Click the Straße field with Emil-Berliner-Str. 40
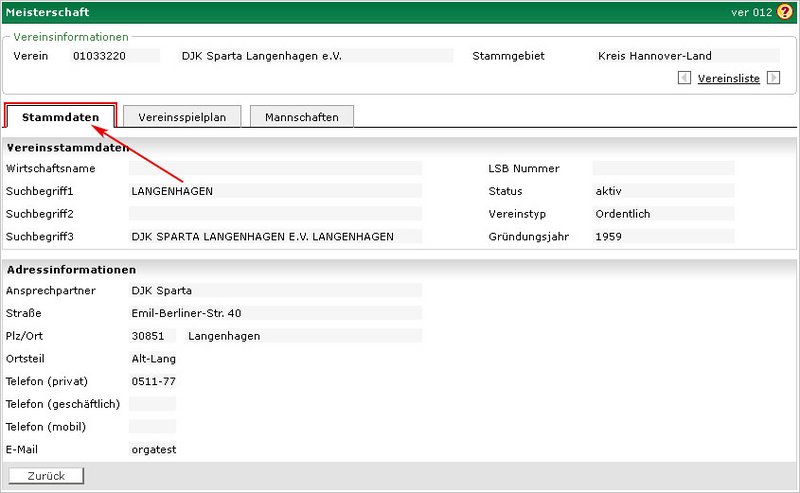The image size is (800, 493). tap(275, 313)
